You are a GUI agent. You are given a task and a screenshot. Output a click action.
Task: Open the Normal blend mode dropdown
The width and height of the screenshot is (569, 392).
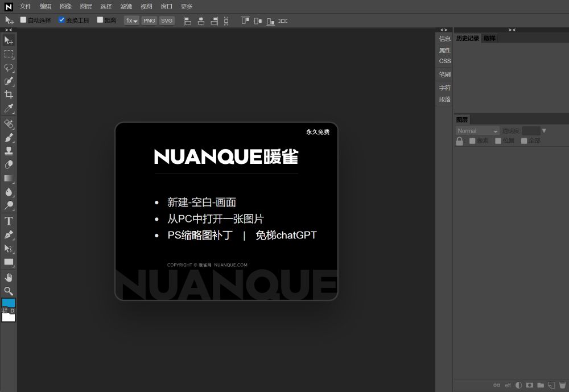click(477, 131)
